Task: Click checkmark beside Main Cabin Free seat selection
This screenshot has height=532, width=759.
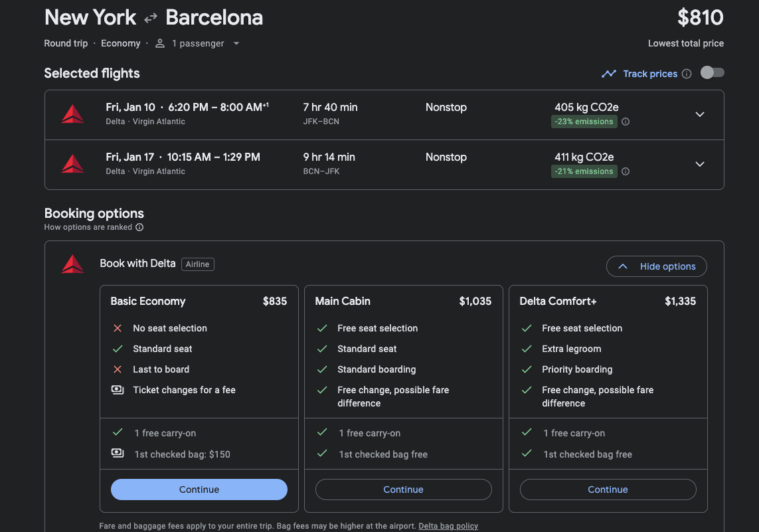Action: (322, 328)
